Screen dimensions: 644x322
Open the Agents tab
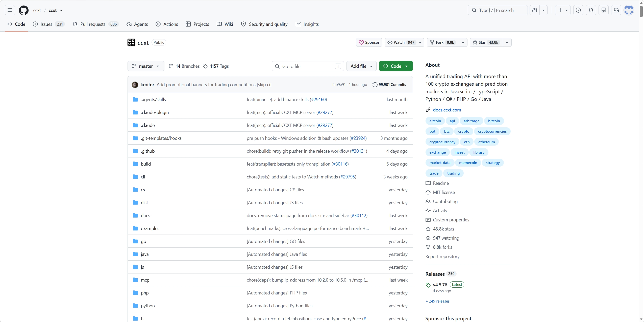137,24
